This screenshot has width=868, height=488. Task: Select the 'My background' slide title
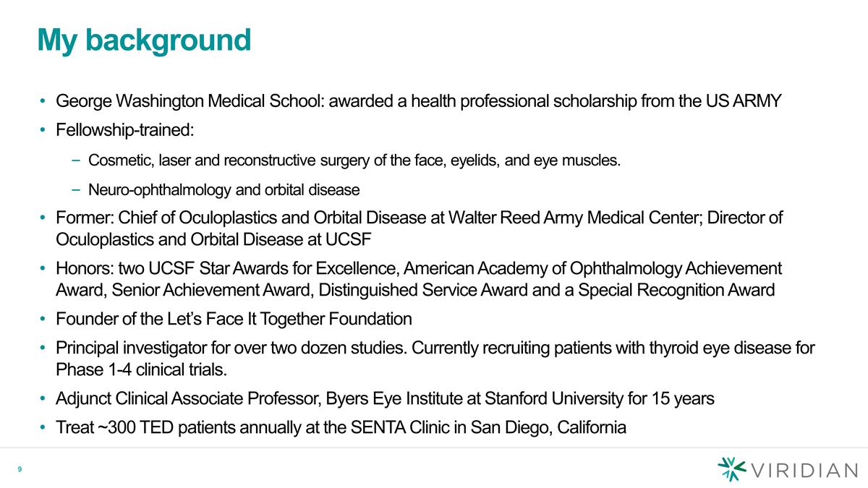[144, 41]
